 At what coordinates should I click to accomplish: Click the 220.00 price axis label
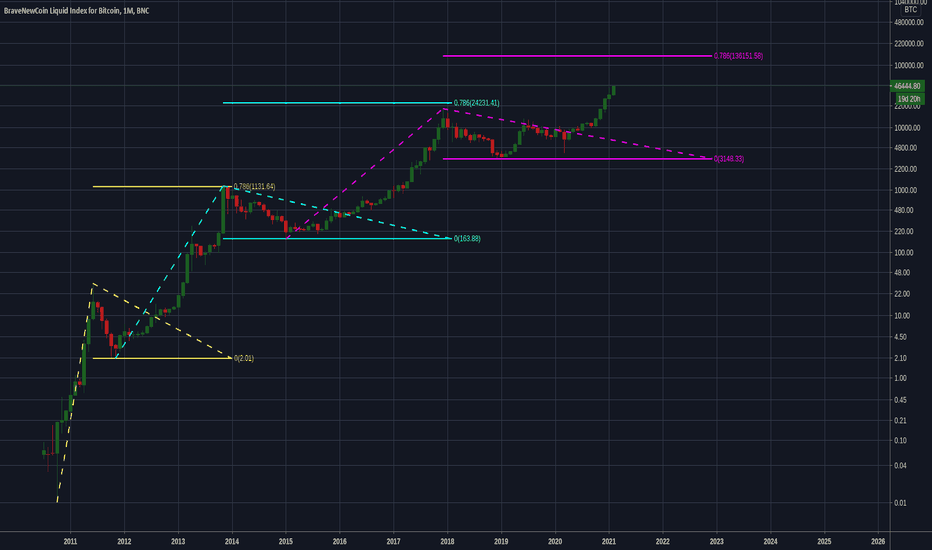click(904, 231)
